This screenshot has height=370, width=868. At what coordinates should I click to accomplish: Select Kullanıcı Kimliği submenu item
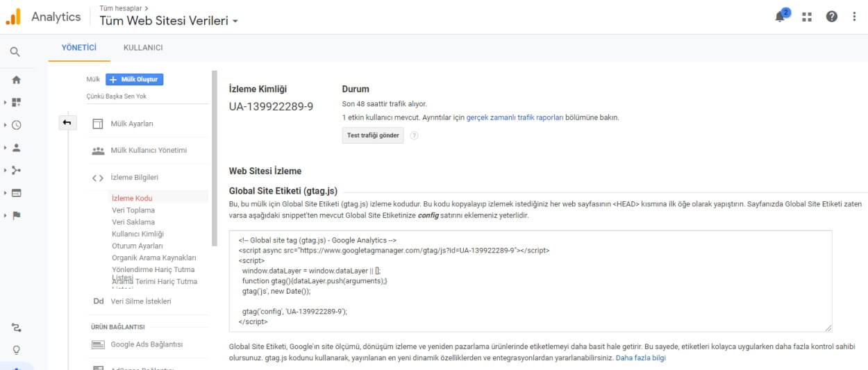(x=137, y=234)
